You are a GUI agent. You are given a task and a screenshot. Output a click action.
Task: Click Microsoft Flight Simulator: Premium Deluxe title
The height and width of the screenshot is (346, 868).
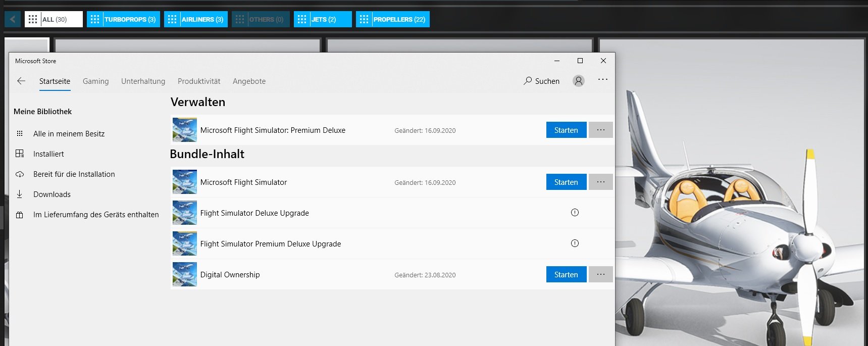[x=273, y=130]
